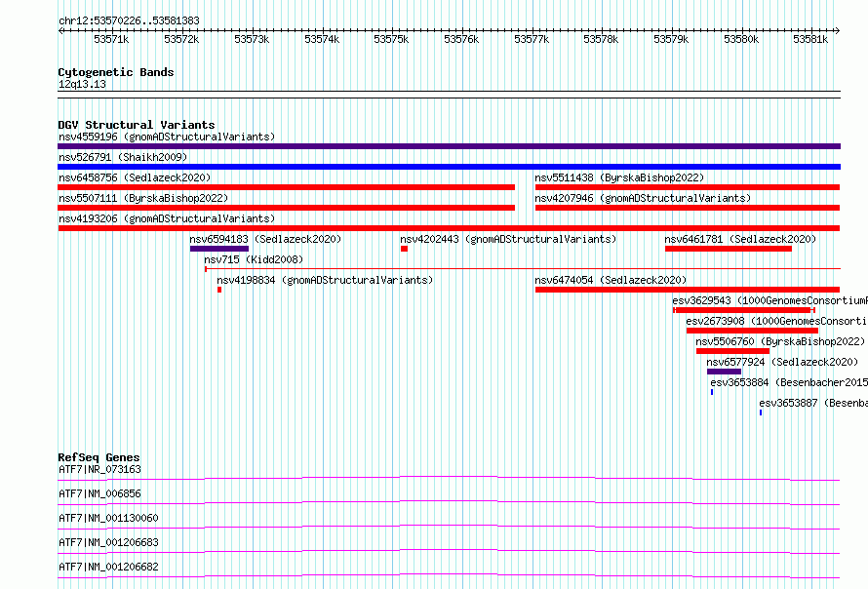The image size is (868, 589).
Task: Click the esv3629543 1000Genomes variant bar
Action: [x=744, y=310]
